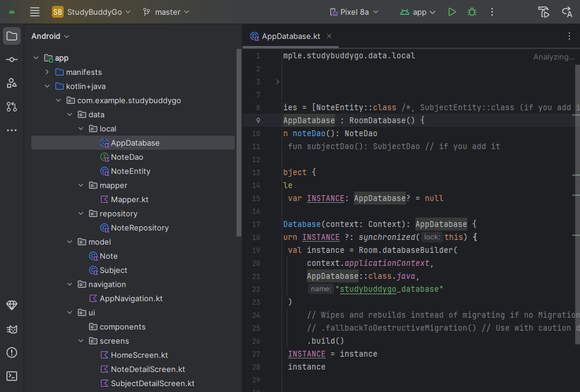Viewport: 580px width, 392px height.
Task: Open the Pixel 8a device dropdown
Action: coord(353,12)
